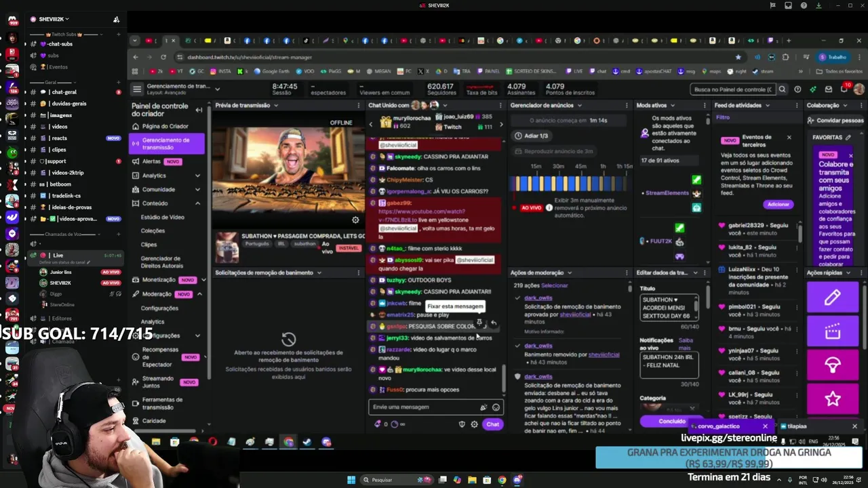Screen dimensions: 868x488
Task: Expand the Analytics sidebar section
Action: tap(197, 176)
